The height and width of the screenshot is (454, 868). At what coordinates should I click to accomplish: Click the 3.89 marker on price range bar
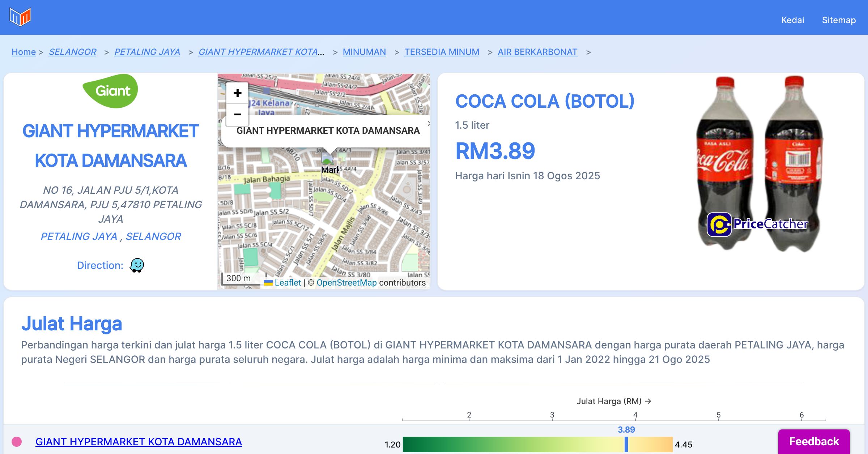tap(626, 444)
